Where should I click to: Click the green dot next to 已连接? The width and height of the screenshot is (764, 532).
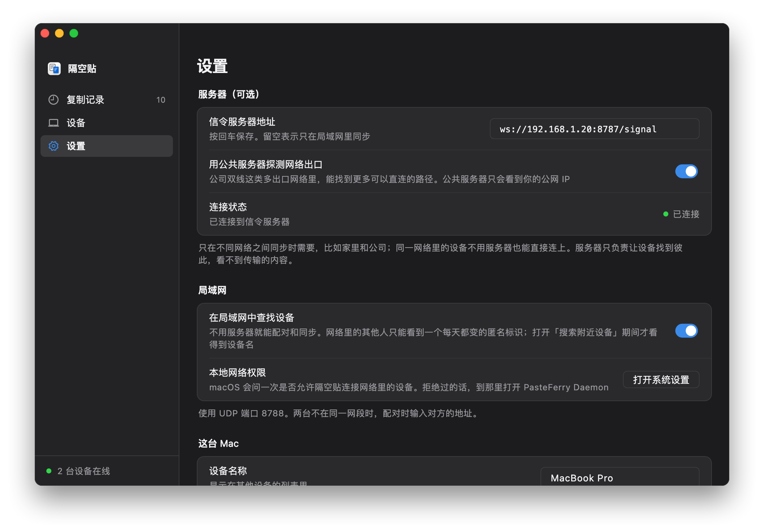tap(666, 214)
